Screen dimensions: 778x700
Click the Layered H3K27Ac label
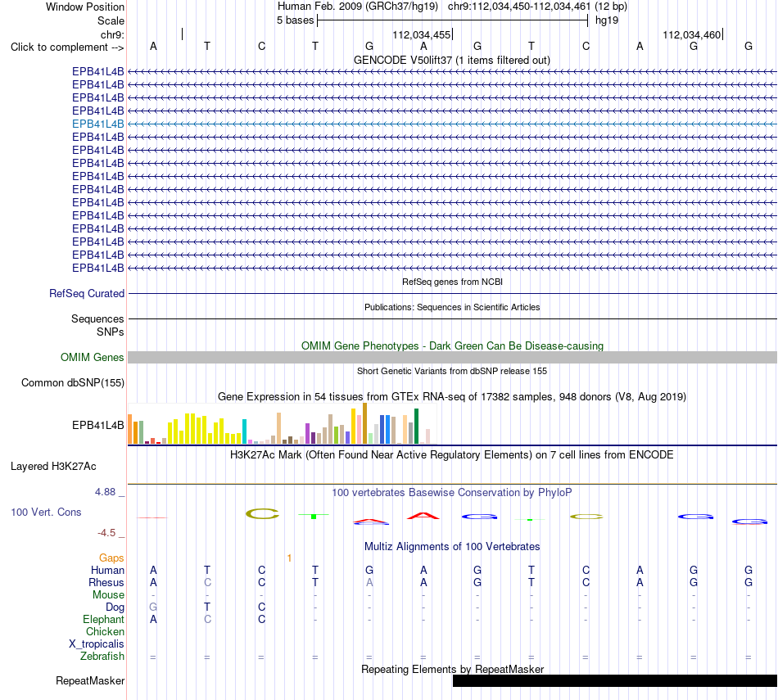pos(53,467)
